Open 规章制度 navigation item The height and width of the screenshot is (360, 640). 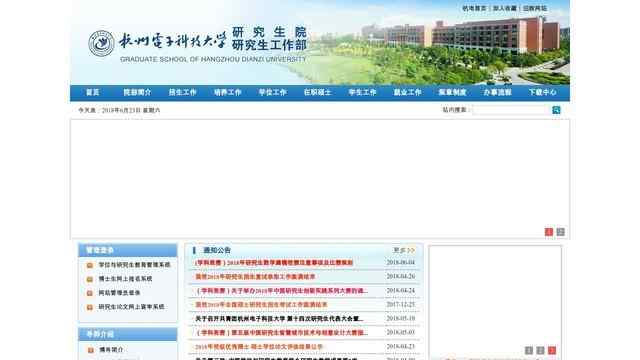[452, 93]
